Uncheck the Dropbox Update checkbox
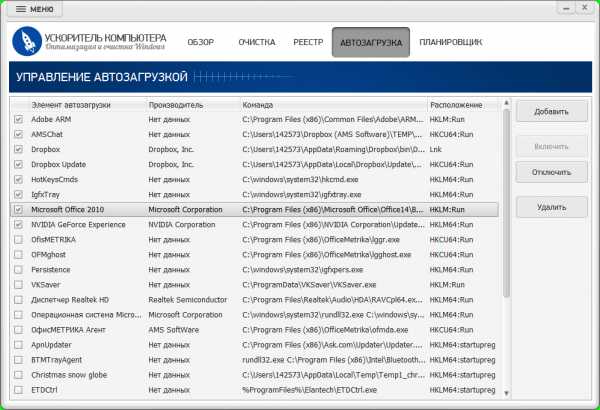Image resolution: width=600 pixels, height=410 pixels. click(x=18, y=165)
